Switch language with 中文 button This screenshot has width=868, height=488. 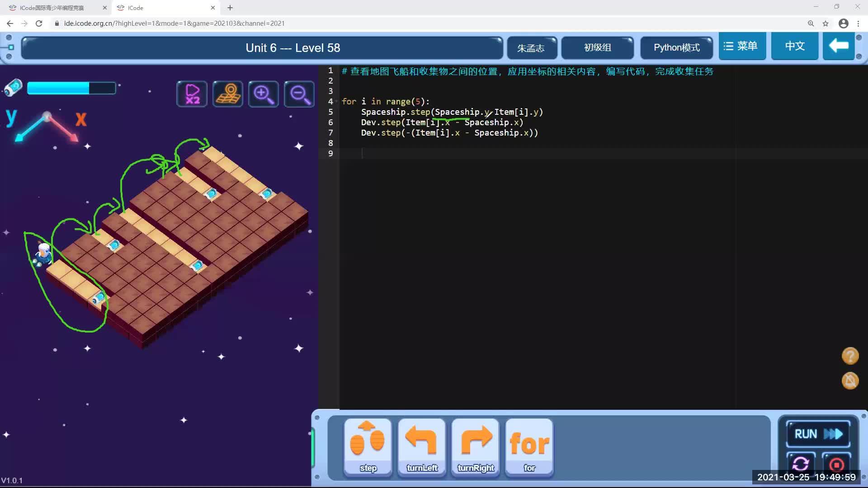(795, 46)
